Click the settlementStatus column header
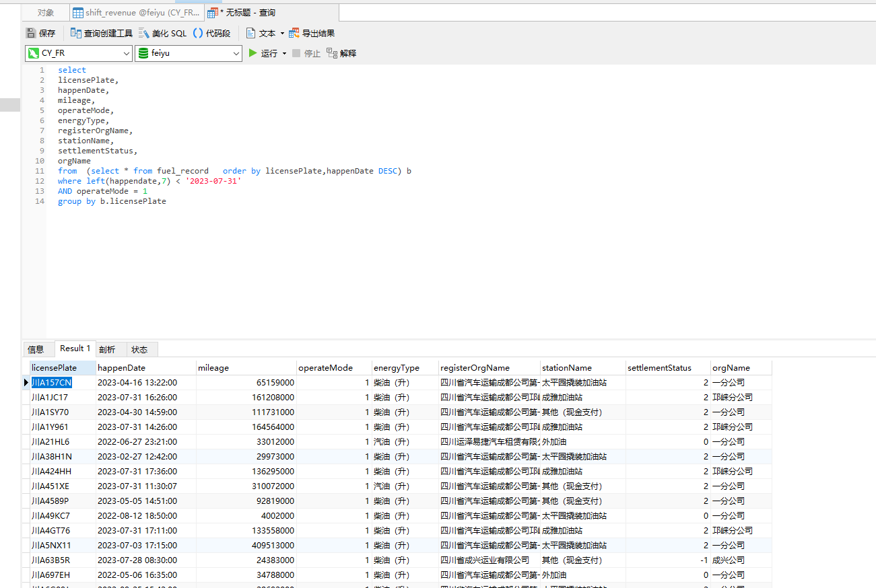 [668, 368]
